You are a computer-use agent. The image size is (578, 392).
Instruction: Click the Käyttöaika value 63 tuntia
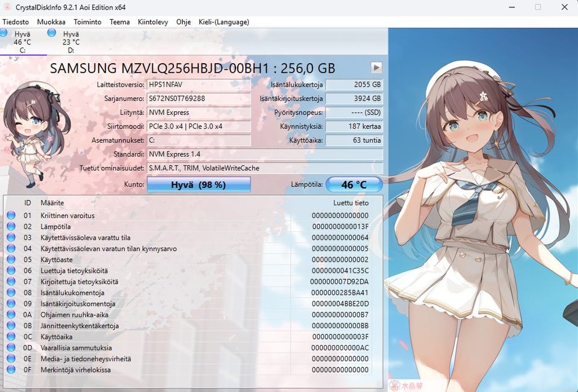pyautogui.click(x=354, y=140)
